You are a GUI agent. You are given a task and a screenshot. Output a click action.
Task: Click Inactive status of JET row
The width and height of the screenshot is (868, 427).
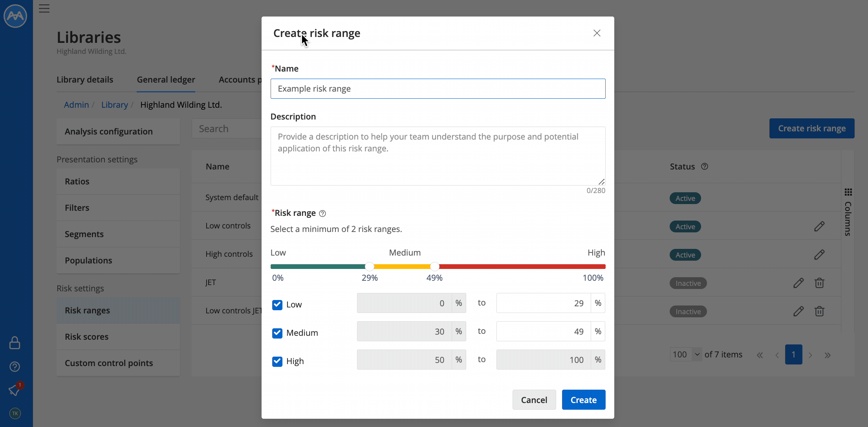point(688,283)
